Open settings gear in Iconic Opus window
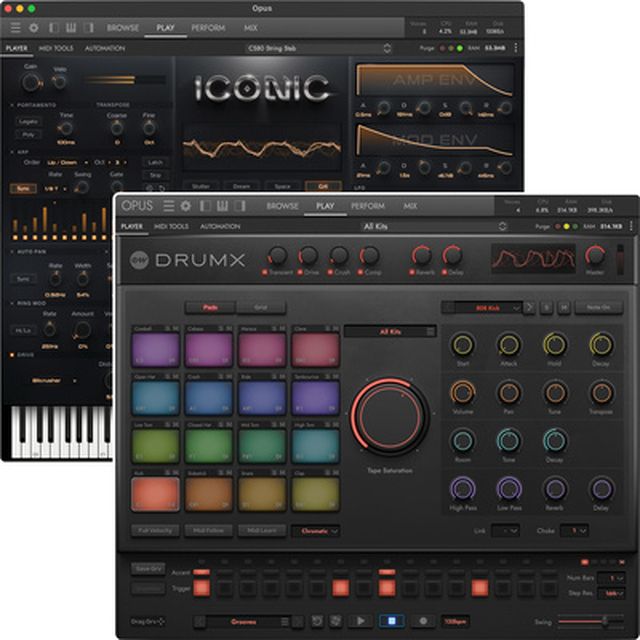 coord(34,28)
